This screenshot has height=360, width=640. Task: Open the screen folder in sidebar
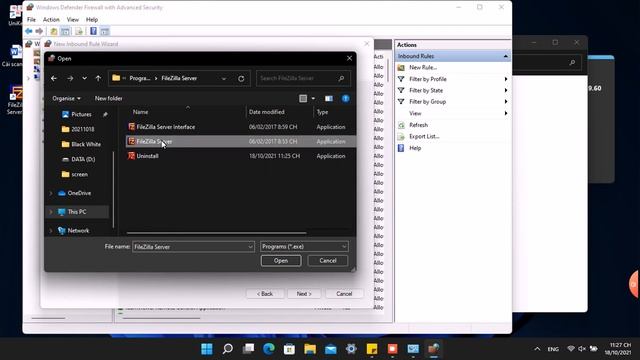79,174
